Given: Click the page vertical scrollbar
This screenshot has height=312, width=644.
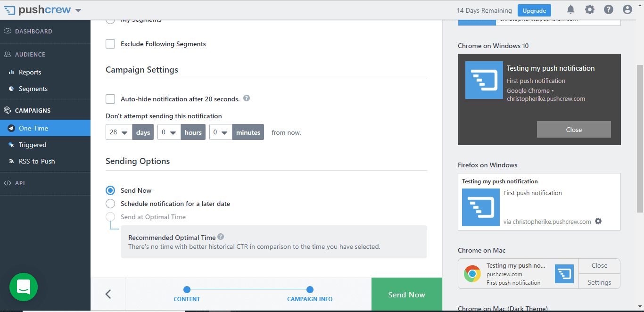Looking at the screenshot, I should tap(640, 138).
